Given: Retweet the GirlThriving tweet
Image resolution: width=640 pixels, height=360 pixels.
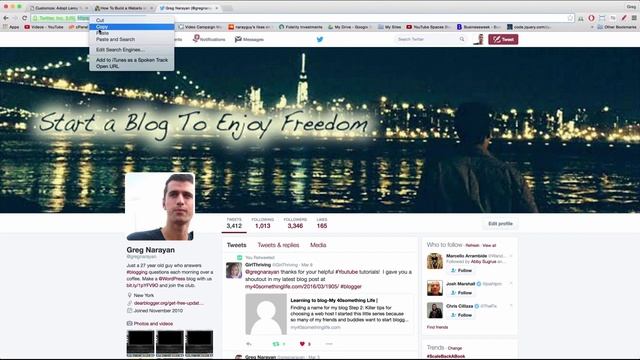Looking at the screenshot, I should (x=276, y=344).
